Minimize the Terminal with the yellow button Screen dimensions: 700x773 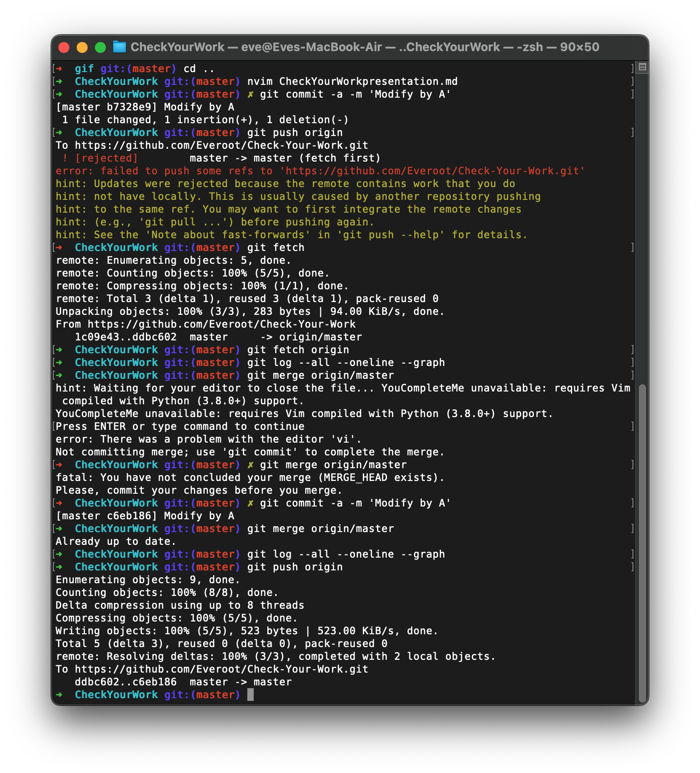(x=82, y=47)
